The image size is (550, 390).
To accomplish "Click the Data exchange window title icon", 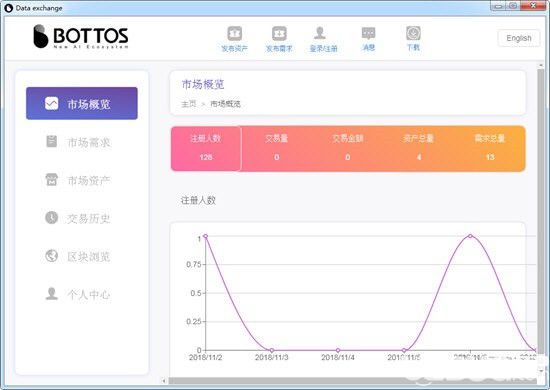I will coord(8,8).
